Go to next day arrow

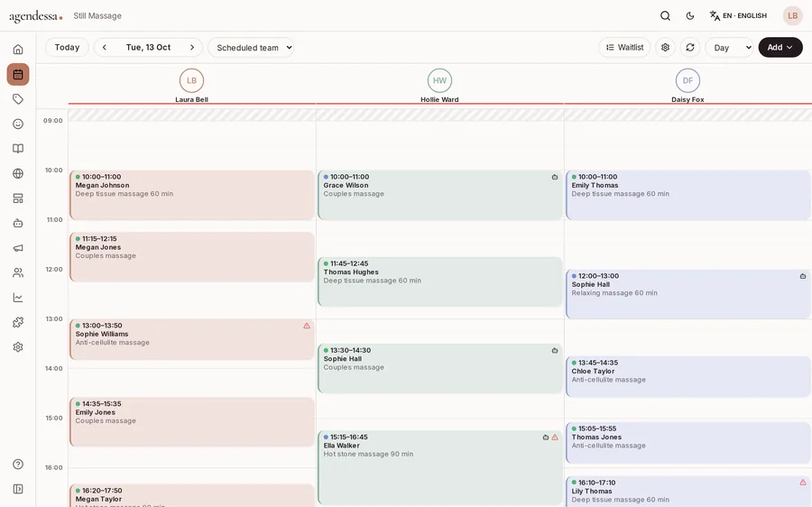(192, 47)
